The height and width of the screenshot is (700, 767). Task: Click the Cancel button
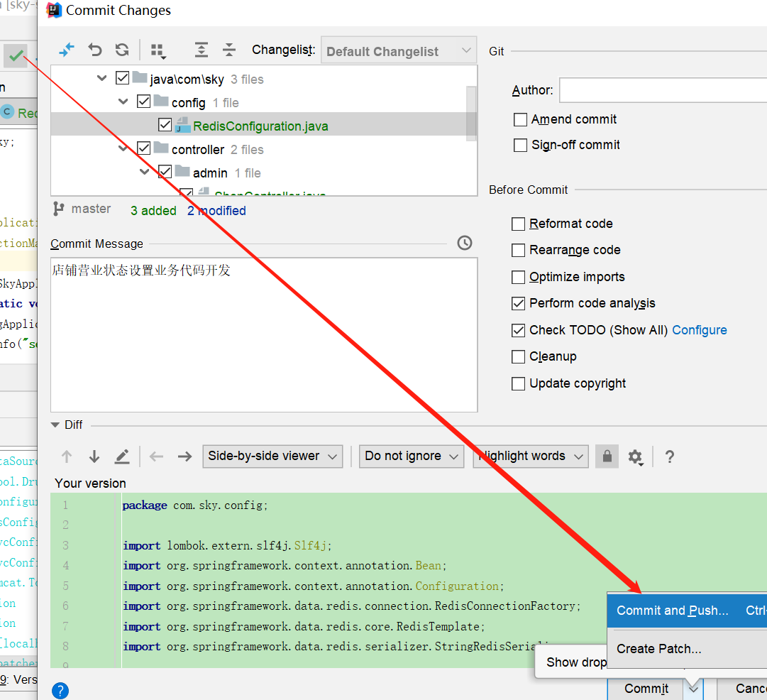pos(742,689)
